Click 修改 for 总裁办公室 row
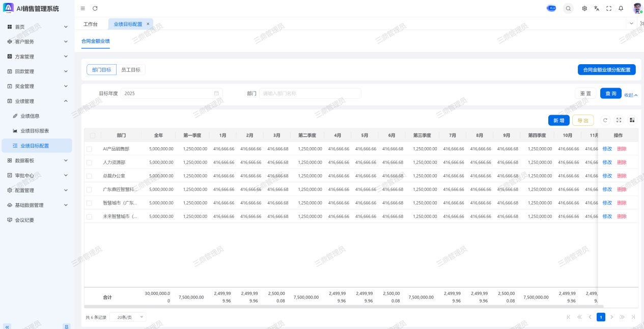Image resolution: width=644 pixels, height=329 pixels. tap(607, 176)
